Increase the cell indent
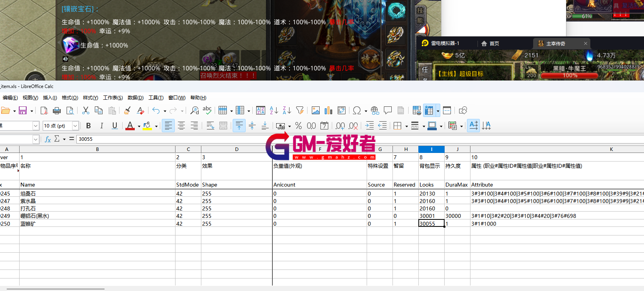This screenshot has height=291, width=644. pos(369,126)
